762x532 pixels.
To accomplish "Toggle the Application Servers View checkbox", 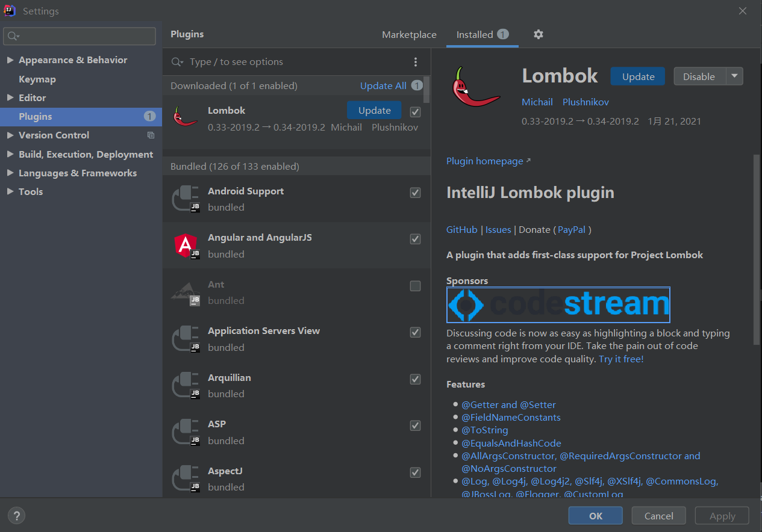I will [x=415, y=332].
